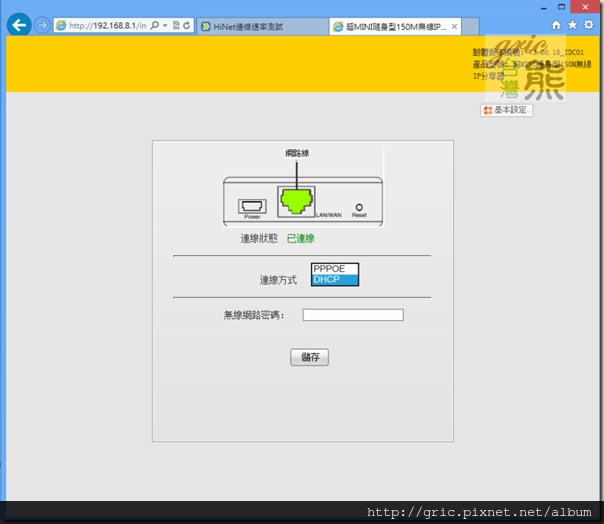The height and width of the screenshot is (524, 604).
Task: Close the browser window
Action: pyautogui.click(x=585, y=7)
